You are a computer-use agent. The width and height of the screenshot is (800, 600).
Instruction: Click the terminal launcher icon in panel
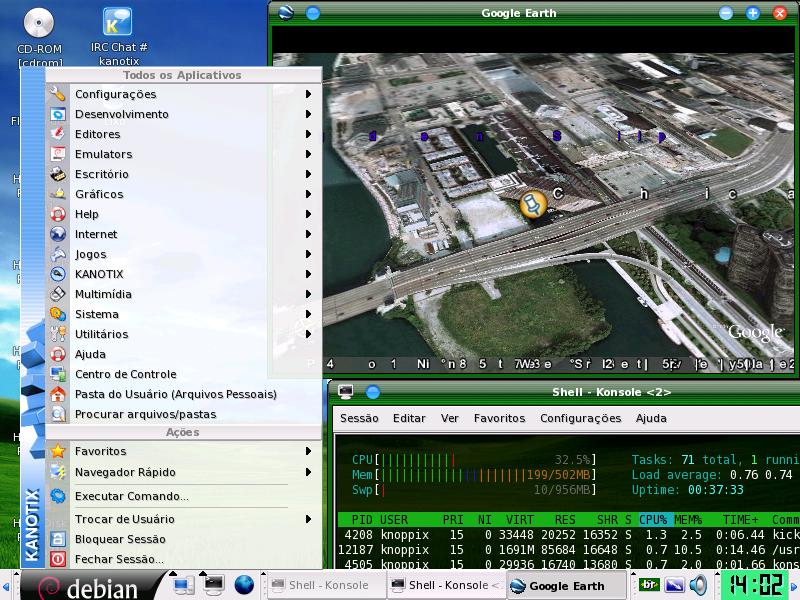tap(213, 585)
